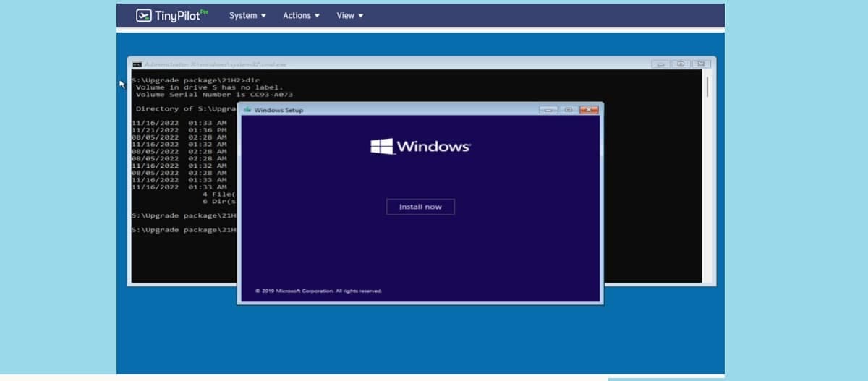Open the Actions dropdown menu
Image resolution: width=868 pixels, height=381 pixels.
coord(301,15)
